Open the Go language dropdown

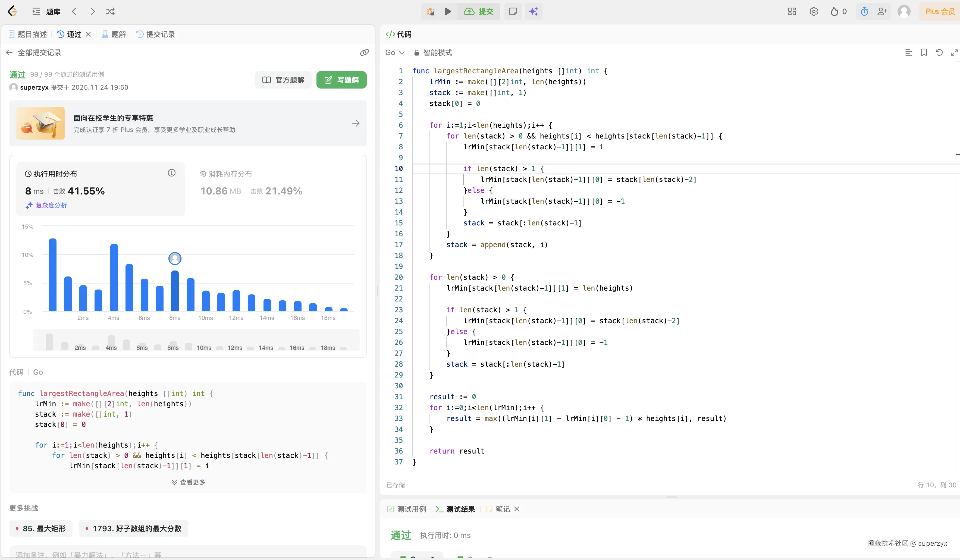[x=395, y=53]
